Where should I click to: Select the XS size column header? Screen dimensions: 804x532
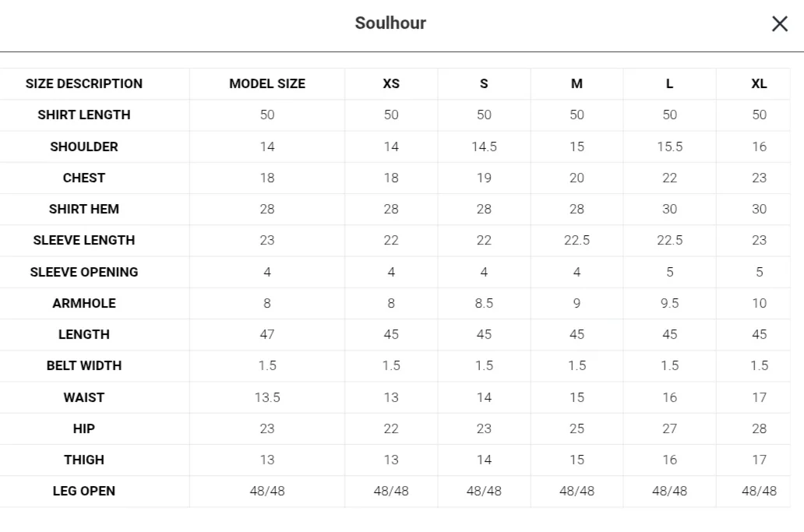(x=391, y=84)
